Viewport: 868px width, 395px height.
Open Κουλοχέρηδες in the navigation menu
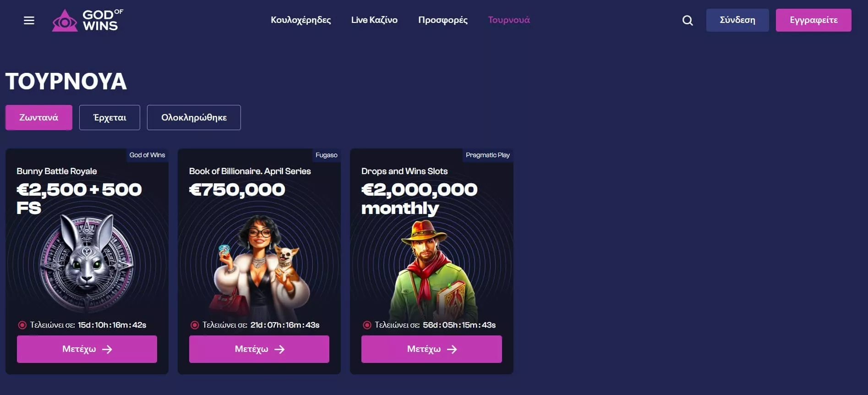tap(300, 20)
